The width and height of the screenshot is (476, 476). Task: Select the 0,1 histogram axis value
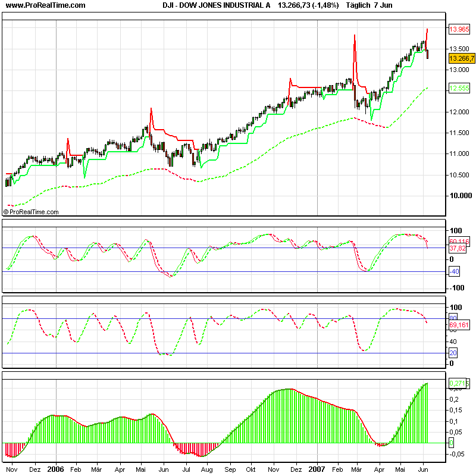(454, 421)
